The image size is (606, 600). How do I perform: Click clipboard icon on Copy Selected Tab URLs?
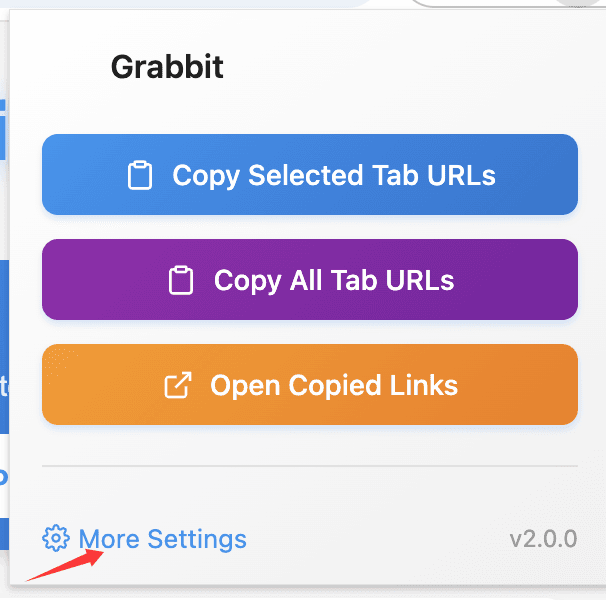[x=141, y=176]
